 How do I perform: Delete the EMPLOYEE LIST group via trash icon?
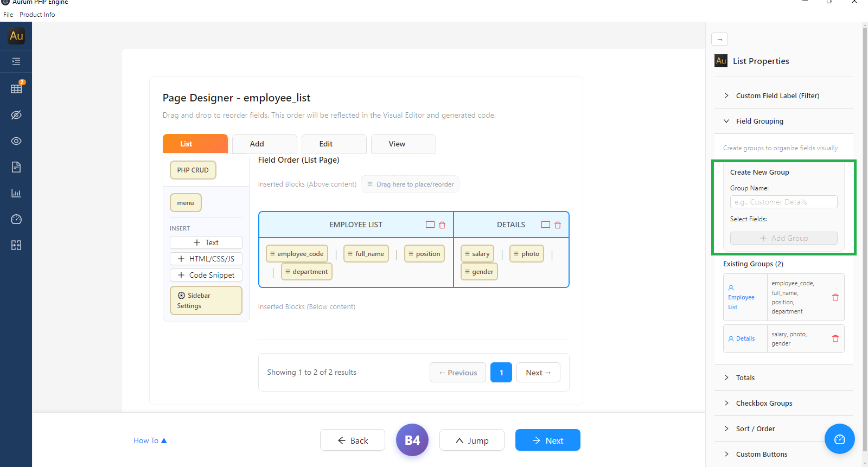(442, 225)
